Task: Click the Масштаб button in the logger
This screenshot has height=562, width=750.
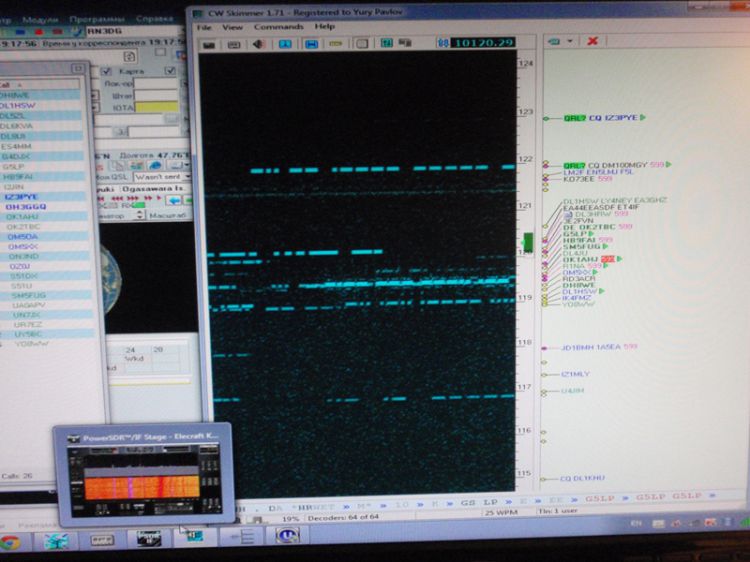Action: pyautogui.click(x=169, y=216)
